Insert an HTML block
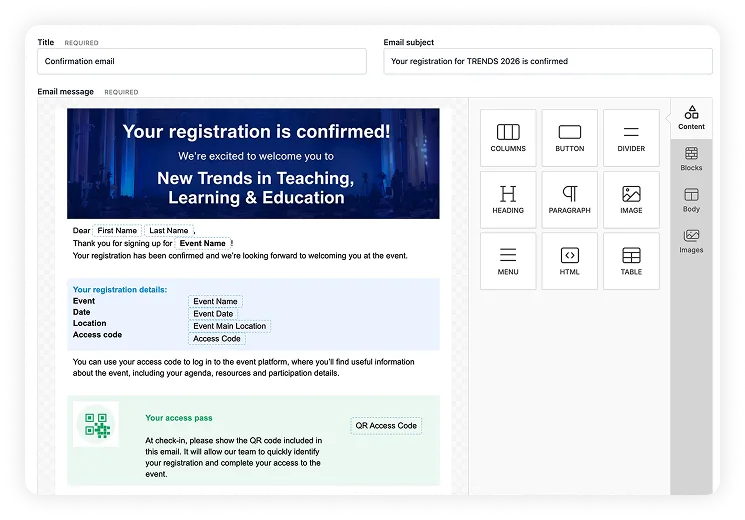 (569, 261)
